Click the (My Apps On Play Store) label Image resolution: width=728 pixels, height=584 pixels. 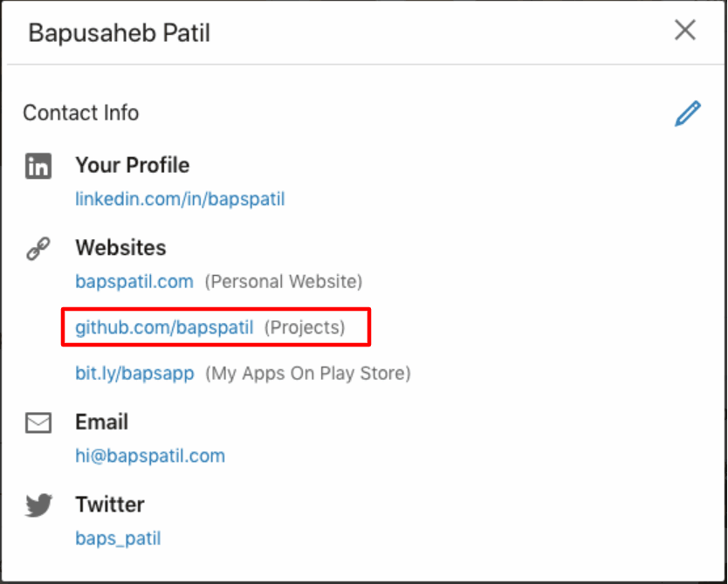point(308,374)
